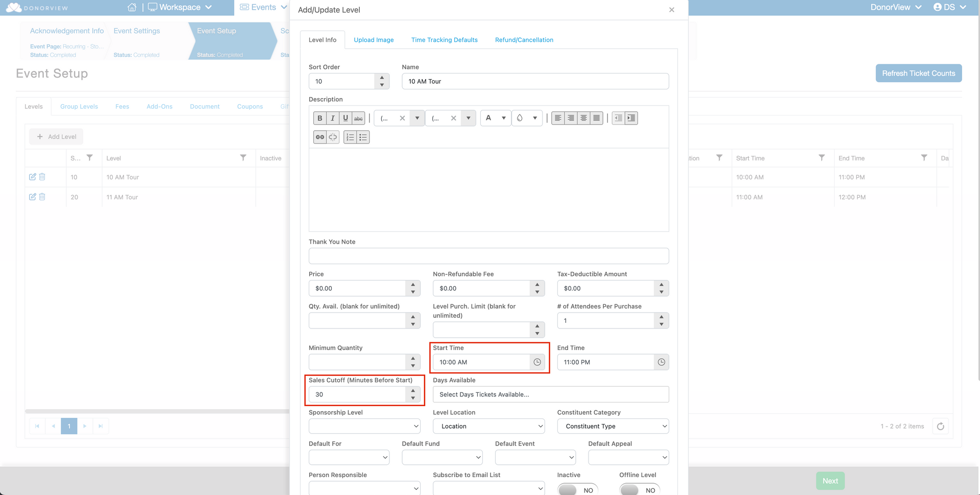Increase indent in the Description editor
The width and height of the screenshot is (980, 495).
[631, 118]
